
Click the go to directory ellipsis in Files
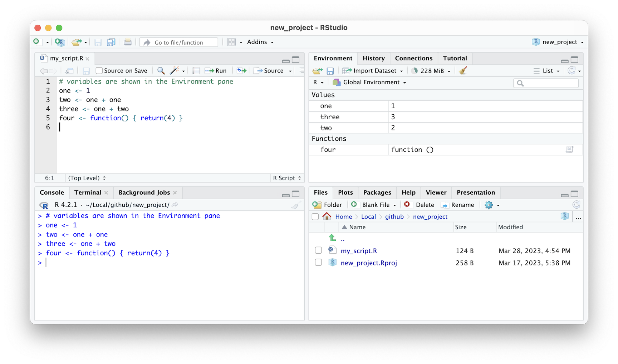point(578,217)
